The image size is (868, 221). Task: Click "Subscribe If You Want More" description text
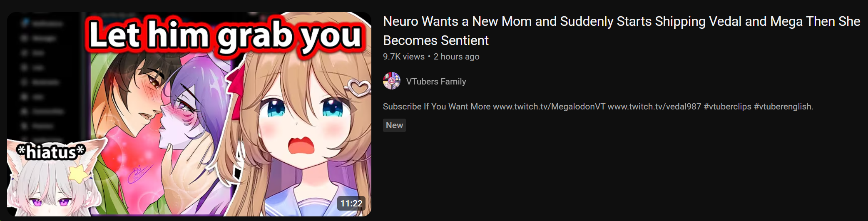click(437, 107)
